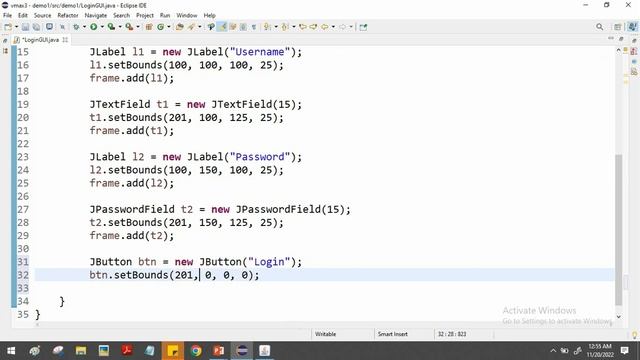
Task: Toggle Skip All Breakpoints
Action: pos(62,27)
